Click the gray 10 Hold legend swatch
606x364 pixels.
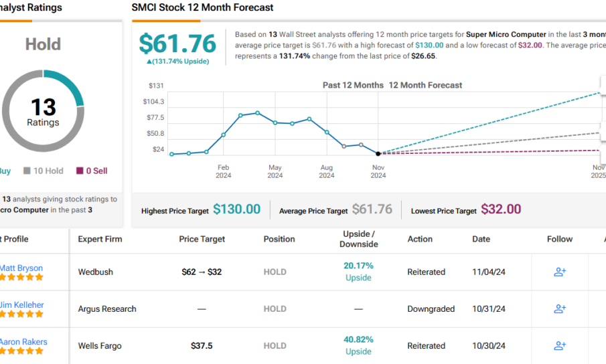pos(27,171)
